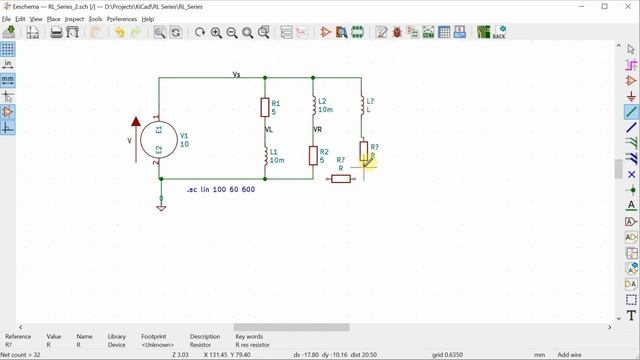
Task: Open Find in schematic
Action: 160,32
